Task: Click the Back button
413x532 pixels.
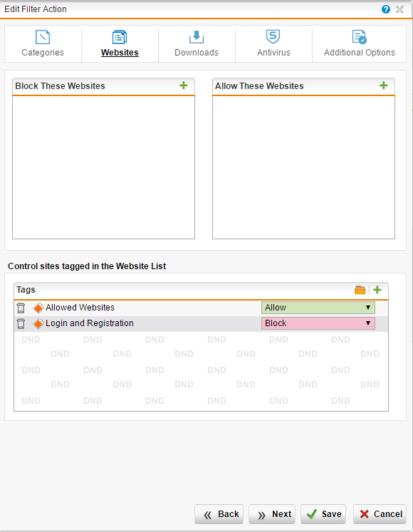Action: (219, 514)
